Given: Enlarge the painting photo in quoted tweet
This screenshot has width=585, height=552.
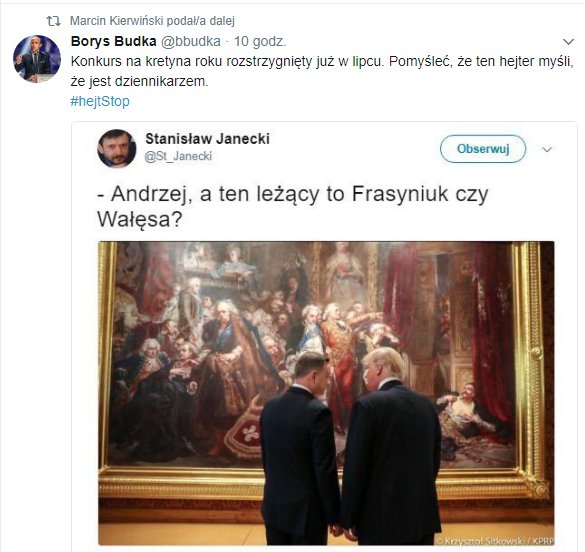Looking at the screenshot, I should pyautogui.click(x=326, y=393).
